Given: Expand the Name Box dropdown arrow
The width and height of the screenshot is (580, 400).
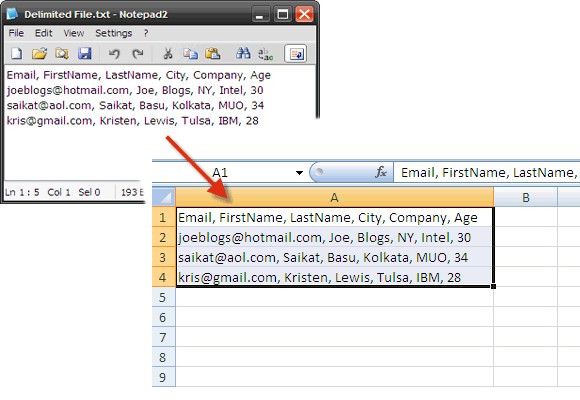Looking at the screenshot, I should tap(299, 172).
